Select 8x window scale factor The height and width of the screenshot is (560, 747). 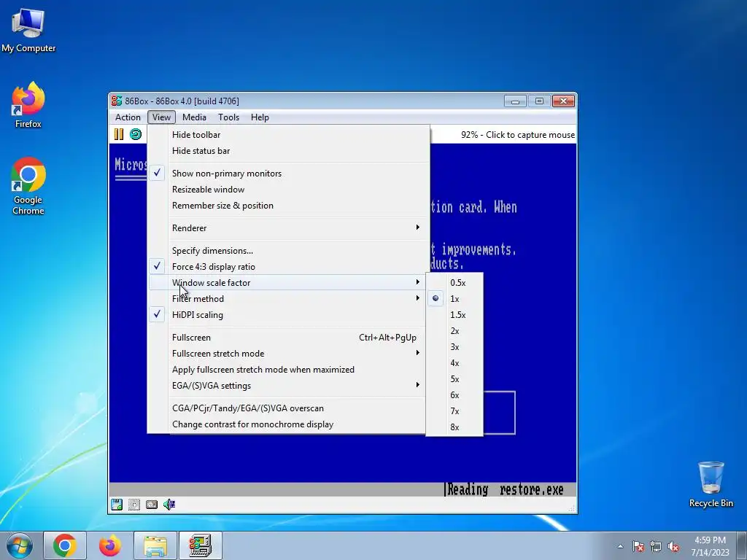(454, 427)
